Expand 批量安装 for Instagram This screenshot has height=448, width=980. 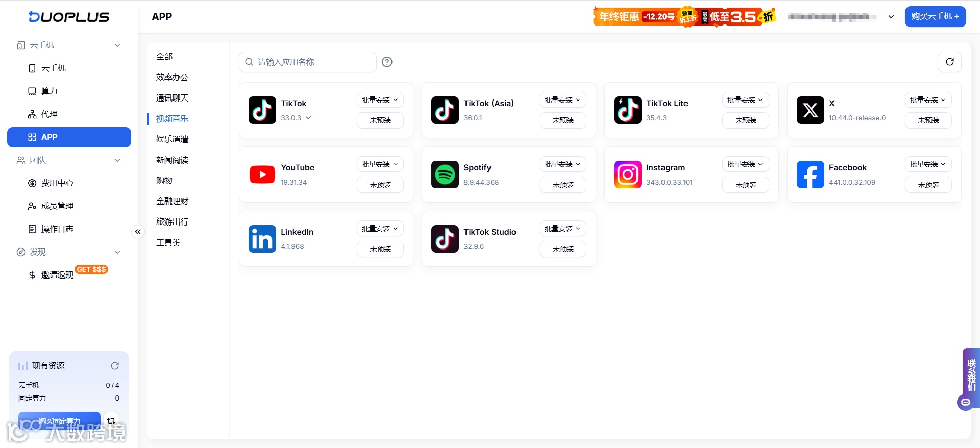pyautogui.click(x=745, y=164)
